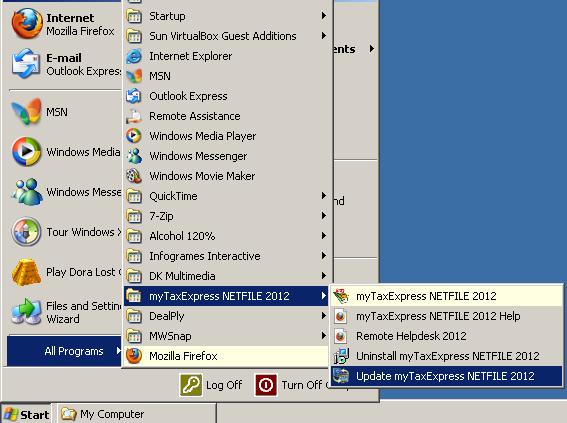The image size is (567, 423).
Task: Click the Files and Settings Transfer Wizard icon
Action: pos(27,312)
